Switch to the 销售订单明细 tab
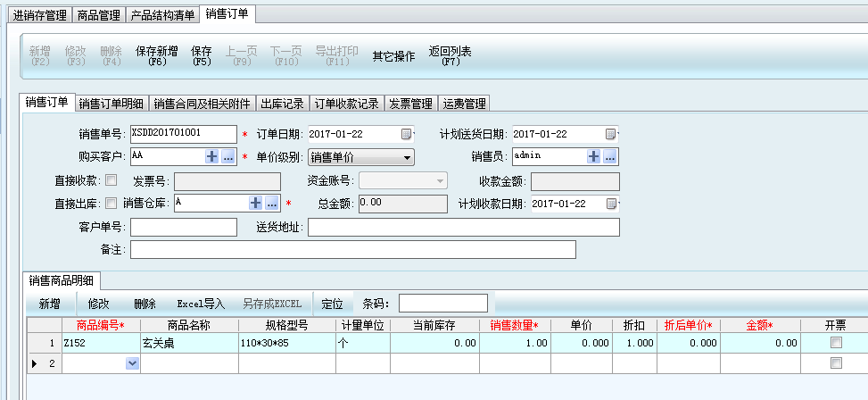Screen dimensions: 868x400 click(x=112, y=104)
